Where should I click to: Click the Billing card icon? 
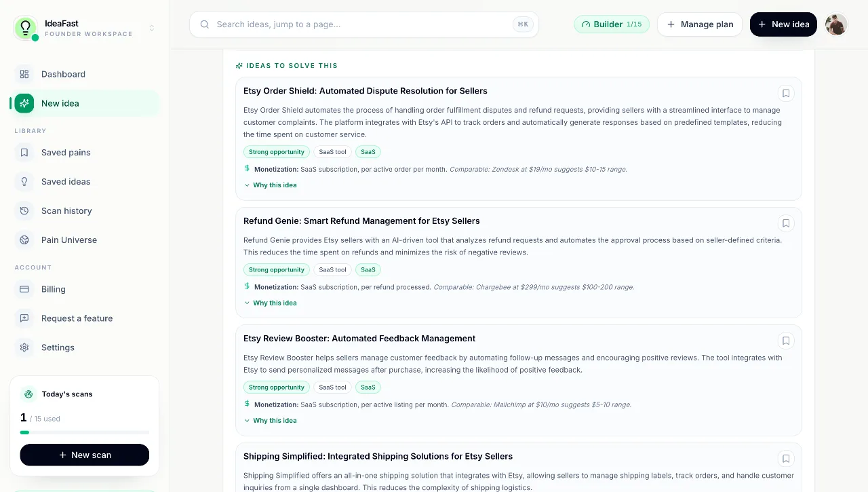pos(24,289)
